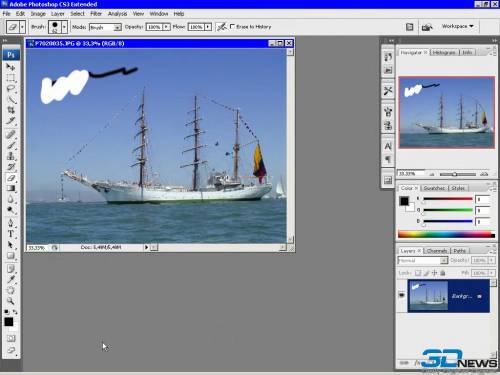Swap foreground and background colors
Screen dimensions: 500x375
[x=15, y=312]
